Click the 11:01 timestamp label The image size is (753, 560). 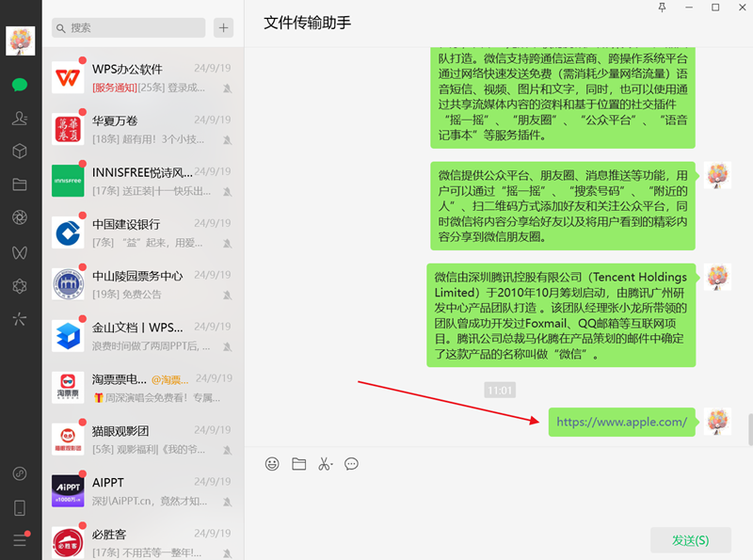pos(500,390)
